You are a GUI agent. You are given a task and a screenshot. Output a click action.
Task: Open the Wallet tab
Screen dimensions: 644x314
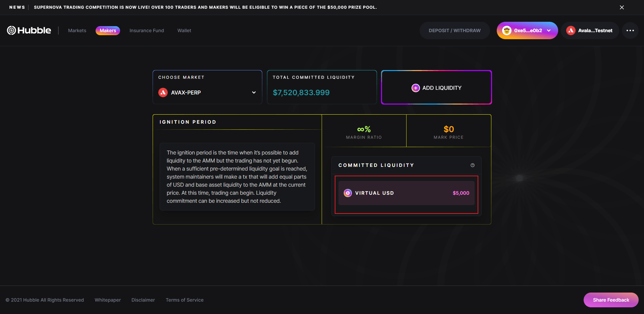(x=184, y=30)
